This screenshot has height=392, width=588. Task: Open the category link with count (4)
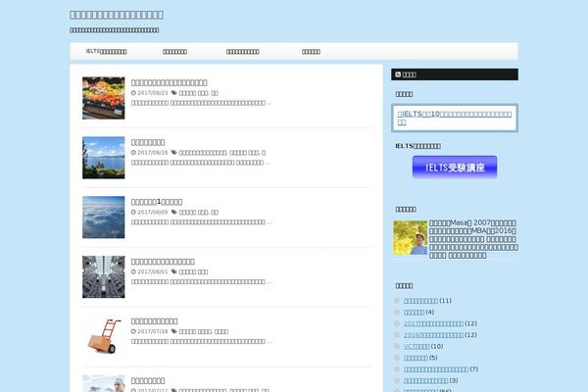click(414, 312)
